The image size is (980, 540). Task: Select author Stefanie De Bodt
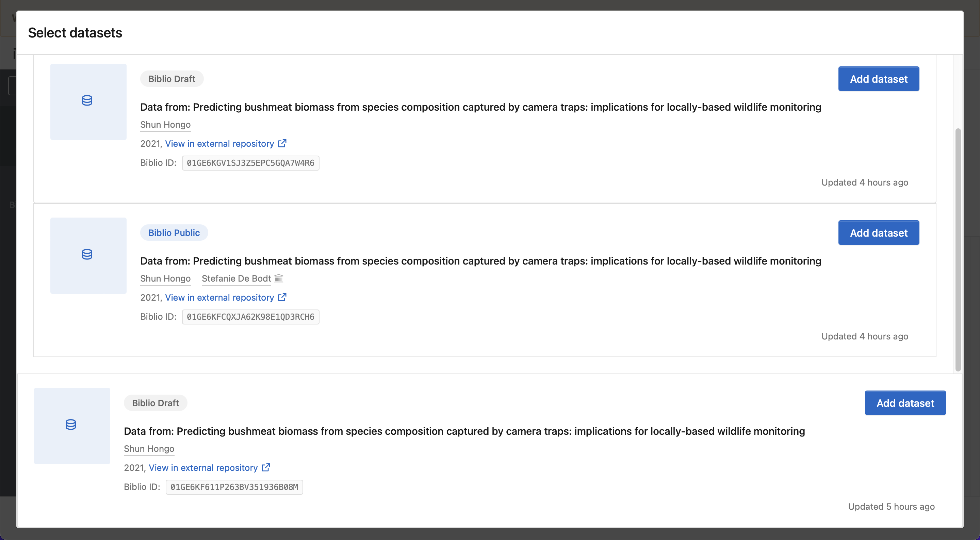[236, 279]
